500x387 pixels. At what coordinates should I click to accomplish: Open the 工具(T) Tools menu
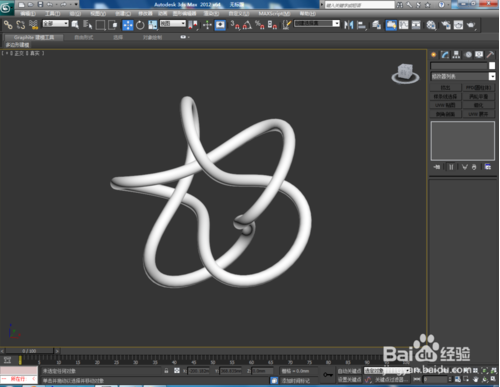(52, 13)
